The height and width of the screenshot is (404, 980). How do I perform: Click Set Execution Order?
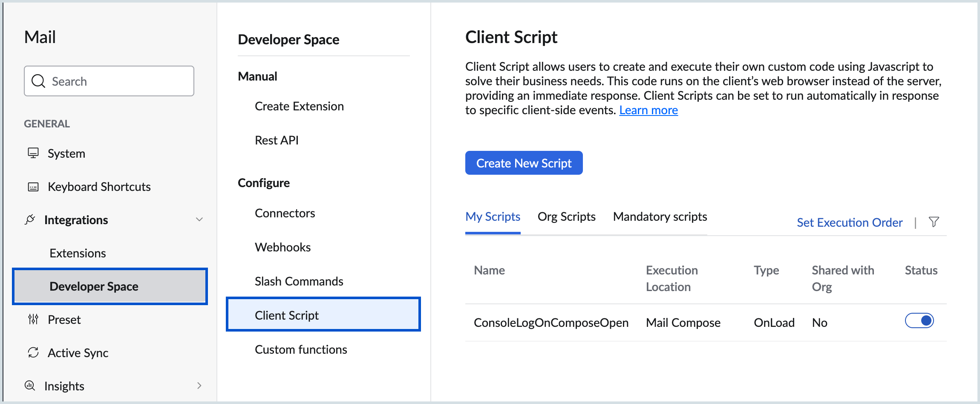tap(850, 222)
